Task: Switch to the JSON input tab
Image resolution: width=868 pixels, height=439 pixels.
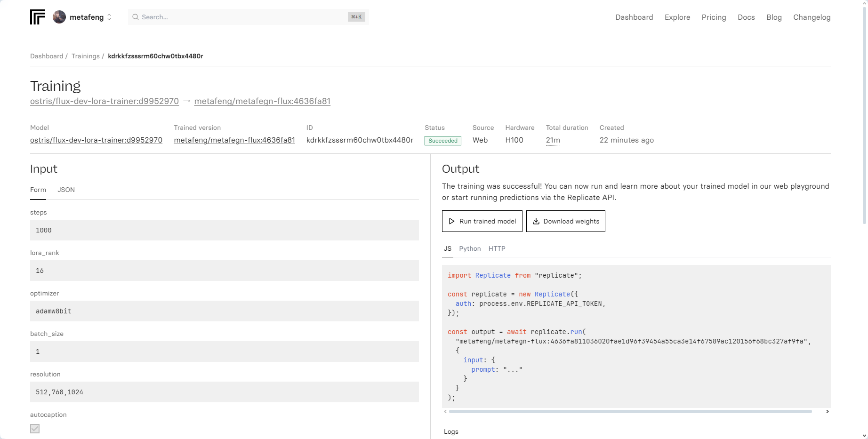Action: [x=66, y=190]
